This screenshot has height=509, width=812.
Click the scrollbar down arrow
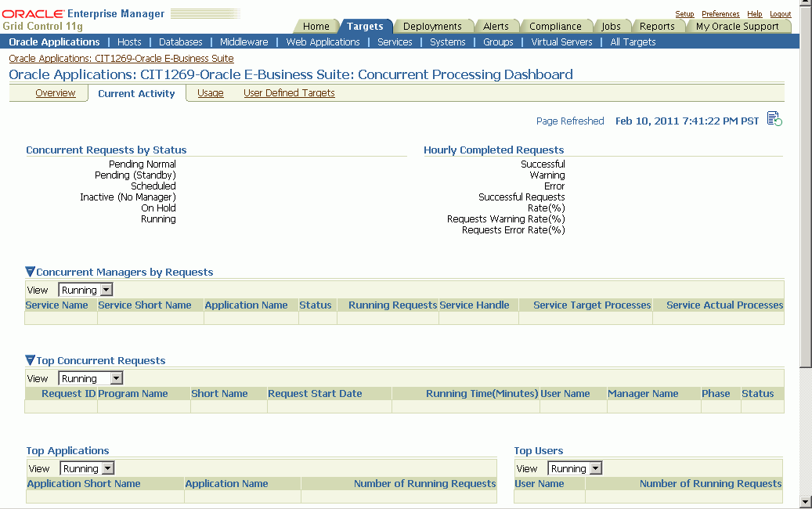pyautogui.click(x=805, y=501)
